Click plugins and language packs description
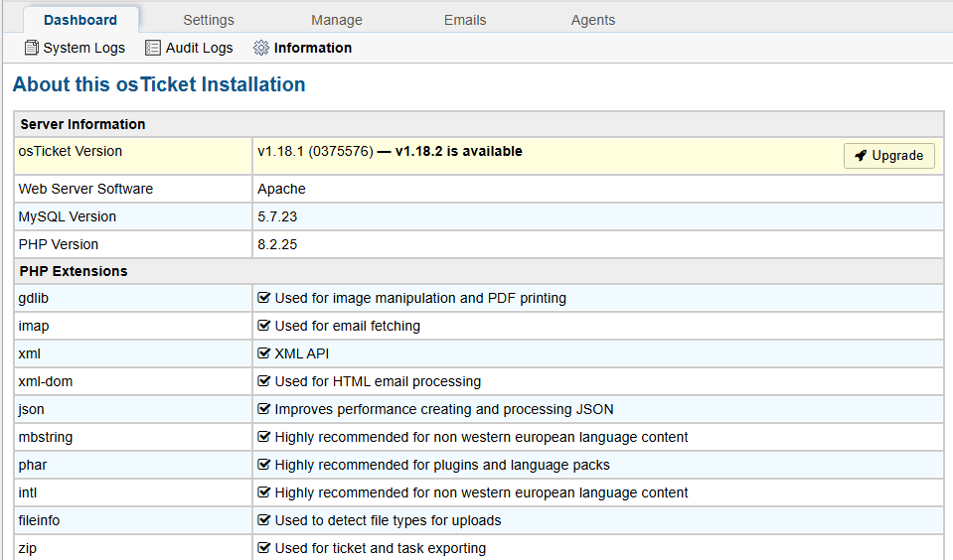Image resolution: width=953 pixels, height=560 pixels. 442,466
